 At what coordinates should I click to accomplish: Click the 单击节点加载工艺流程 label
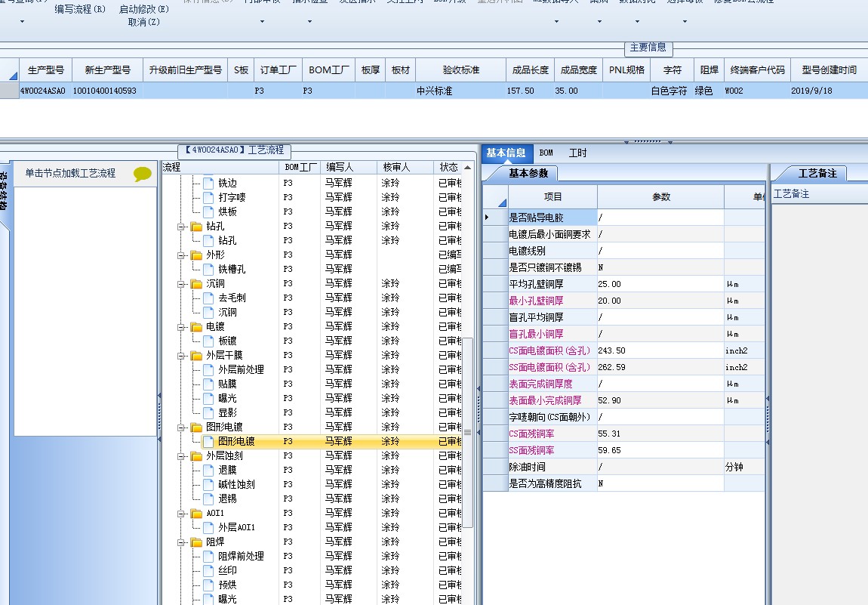click(x=70, y=174)
